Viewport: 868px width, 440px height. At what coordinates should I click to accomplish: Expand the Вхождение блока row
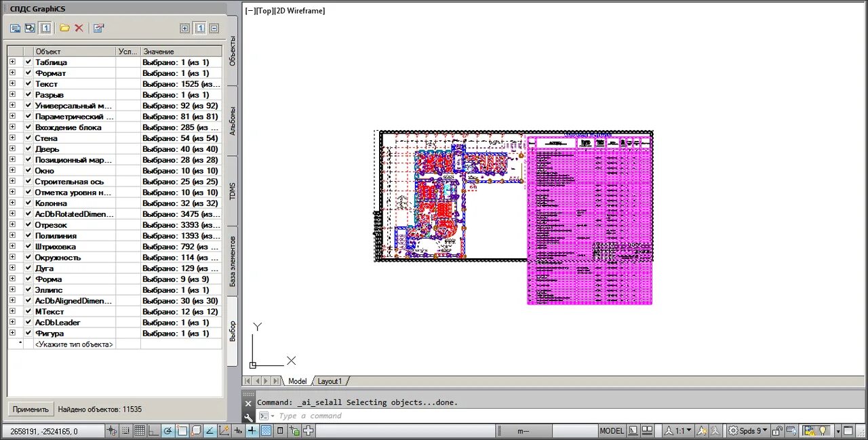pyautogui.click(x=12, y=127)
